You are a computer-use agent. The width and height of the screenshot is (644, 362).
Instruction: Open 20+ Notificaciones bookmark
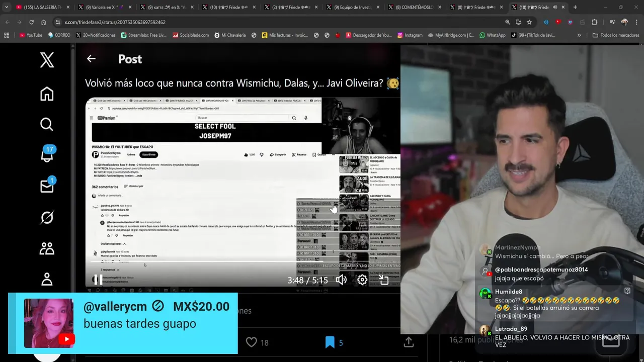[96, 35]
